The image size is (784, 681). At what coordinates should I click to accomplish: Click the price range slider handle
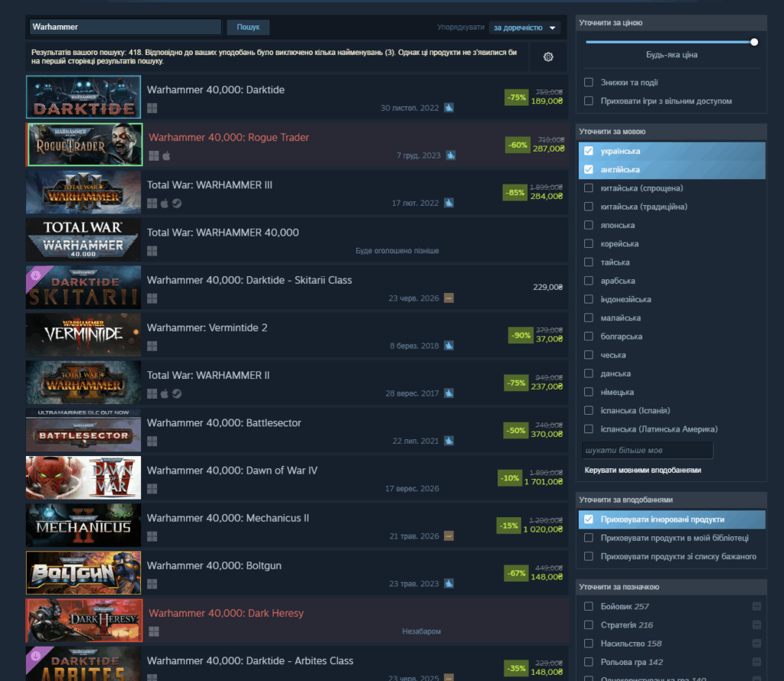(x=754, y=42)
